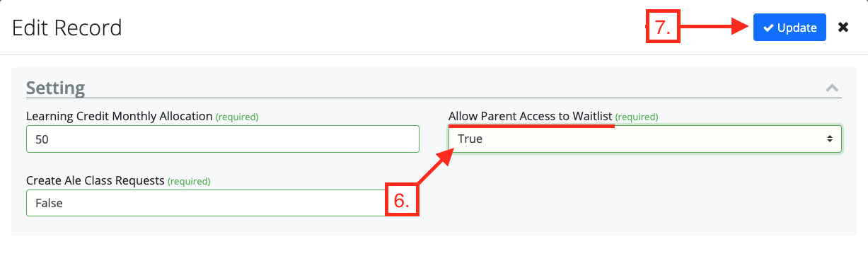Click the value 50 in the allocation field

tap(42, 139)
